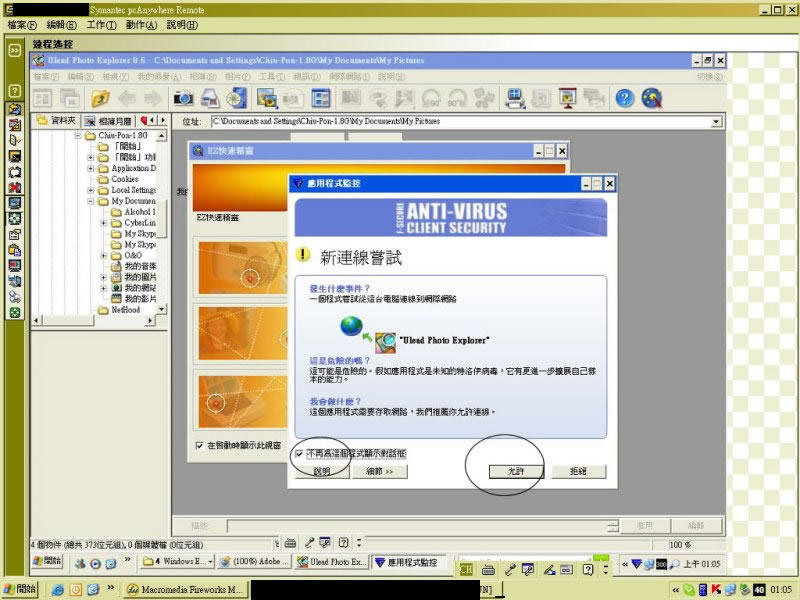Viewport: 800px width, 600px height.
Task: Click the red X icon in pcAnywhere sidebar
Action: coord(15,187)
